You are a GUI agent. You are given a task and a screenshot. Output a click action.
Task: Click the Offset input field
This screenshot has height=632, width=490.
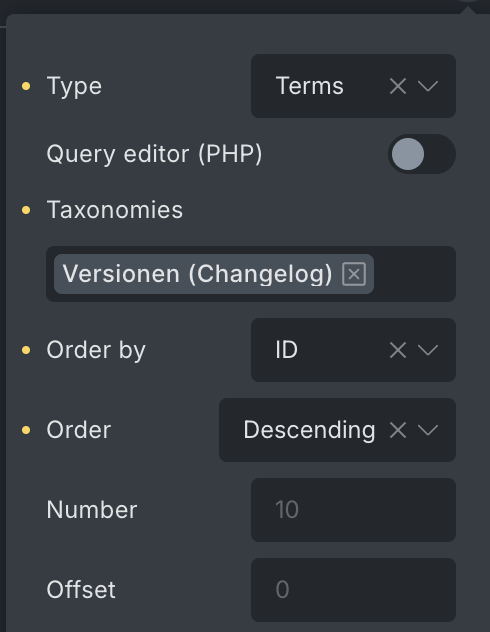[x=353, y=590]
